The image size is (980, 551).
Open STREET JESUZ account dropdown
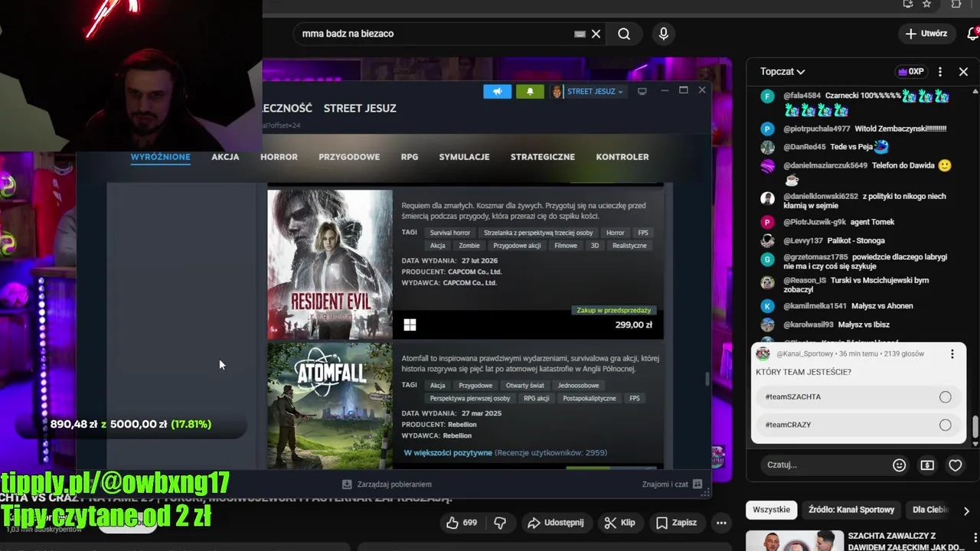click(595, 91)
